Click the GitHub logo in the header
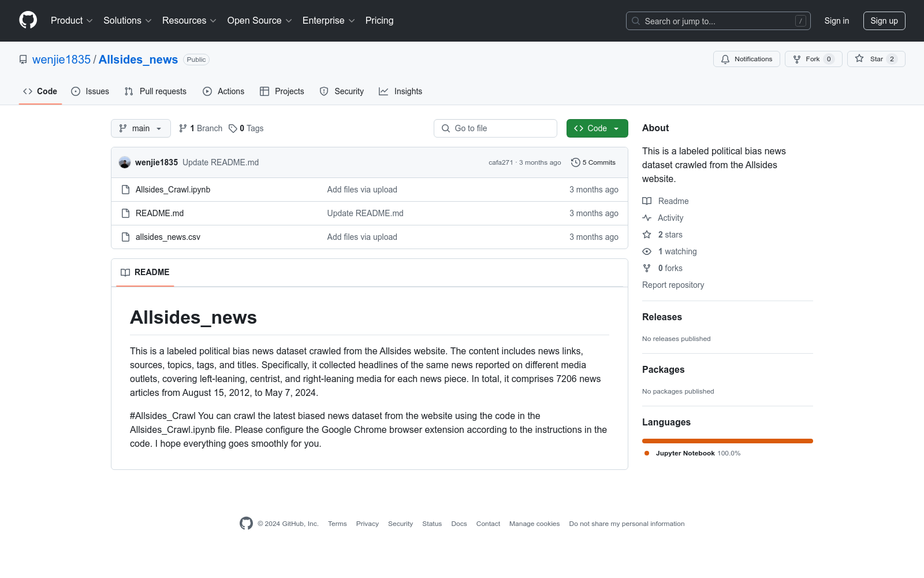This screenshot has height=578, width=924. coord(28,20)
